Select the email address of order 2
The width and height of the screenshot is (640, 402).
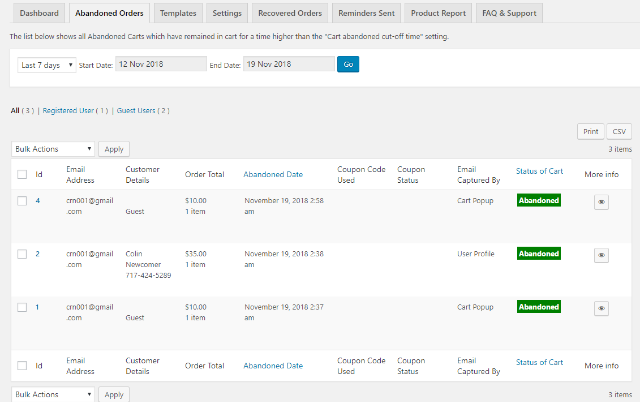tap(90, 259)
